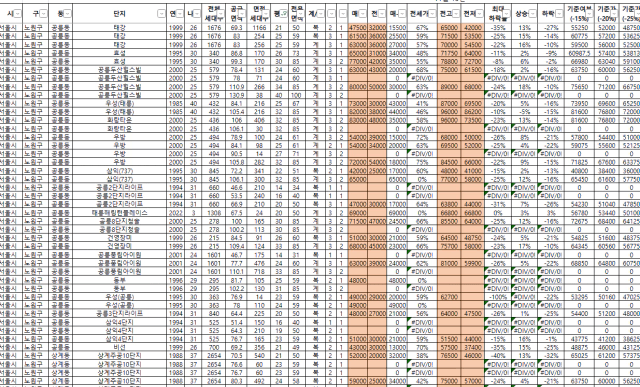Select the 전고 cell showing 89000
Image resolution: width=640 pixels, height=387 pixels.
point(449,87)
